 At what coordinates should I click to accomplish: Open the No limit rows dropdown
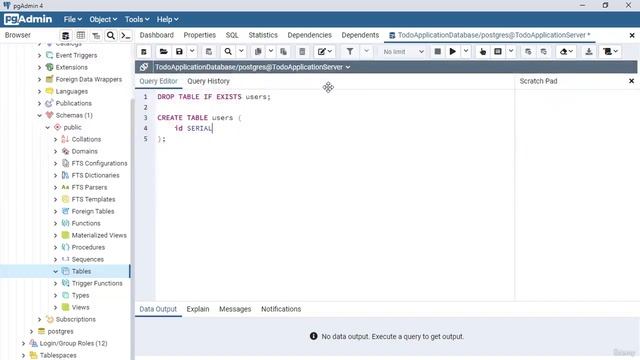click(x=403, y=51)
